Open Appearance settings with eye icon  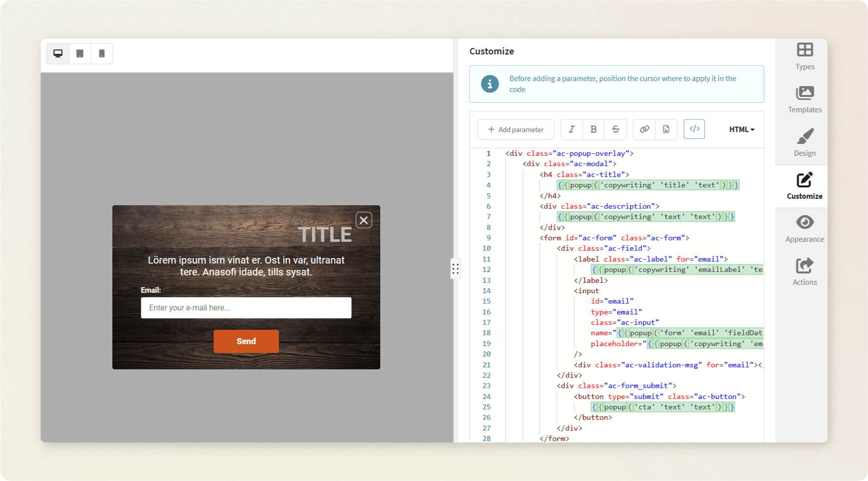point(804,229)
